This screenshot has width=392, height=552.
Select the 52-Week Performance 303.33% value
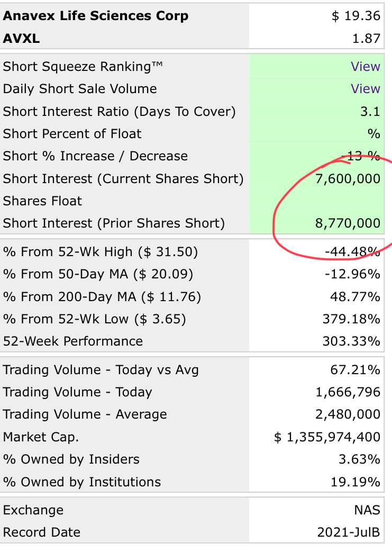[x=351, y=341]
